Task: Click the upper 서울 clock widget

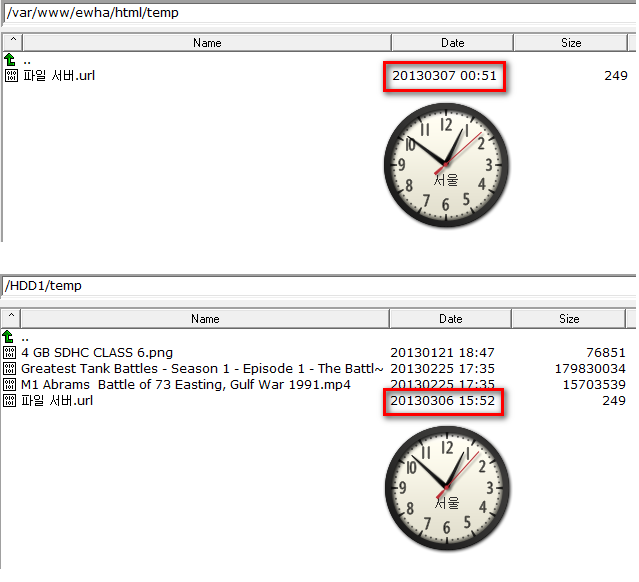Action: point(446,165)
